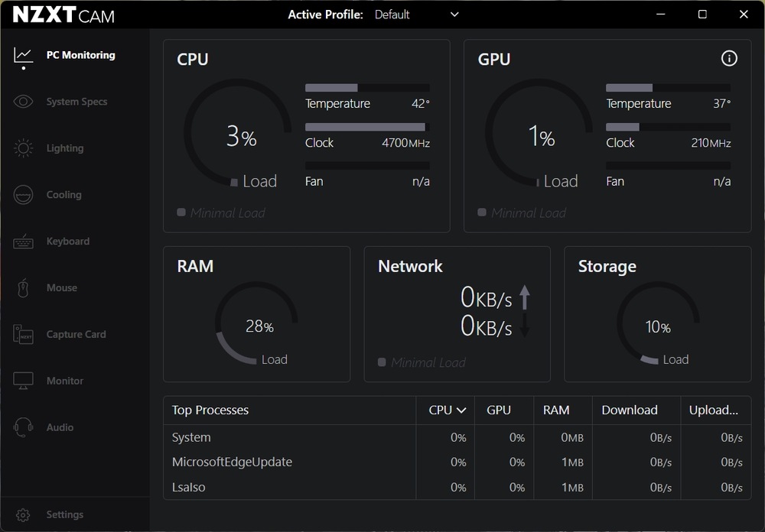765x532 pixels.
Task: Click the CPU temperature bar
Action: click(x=366, y=88)
